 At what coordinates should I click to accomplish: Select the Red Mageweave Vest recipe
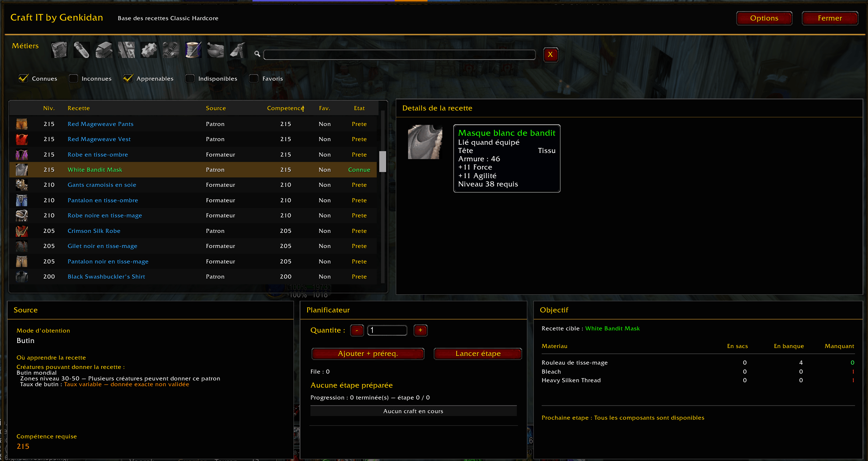[x=99, y=139]
